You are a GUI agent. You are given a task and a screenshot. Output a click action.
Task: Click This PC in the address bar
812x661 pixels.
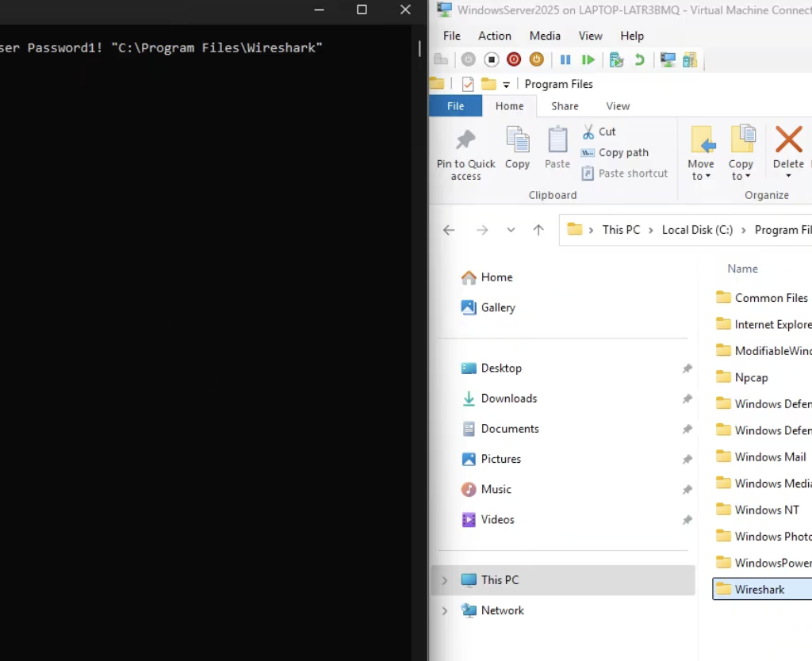[621, 230]
